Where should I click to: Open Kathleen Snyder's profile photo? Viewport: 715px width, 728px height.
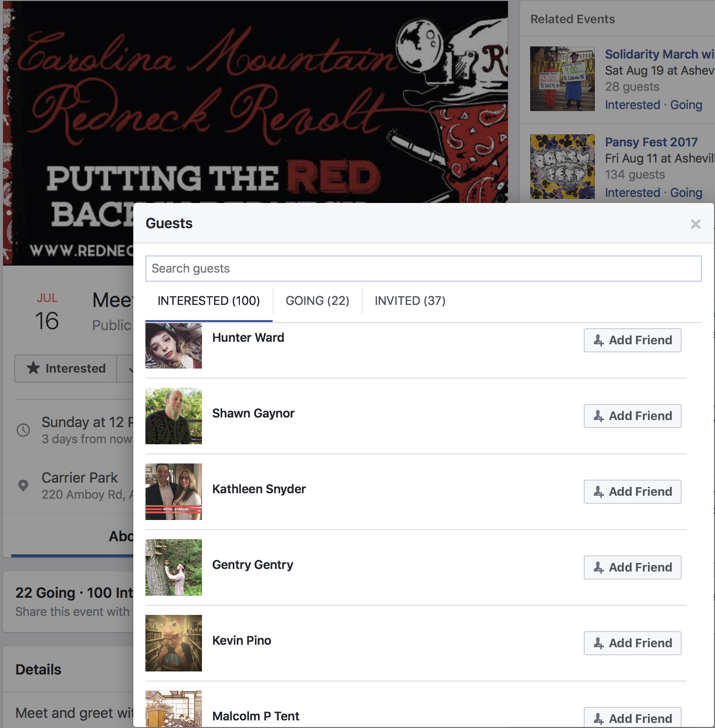(x=174, y=492)
